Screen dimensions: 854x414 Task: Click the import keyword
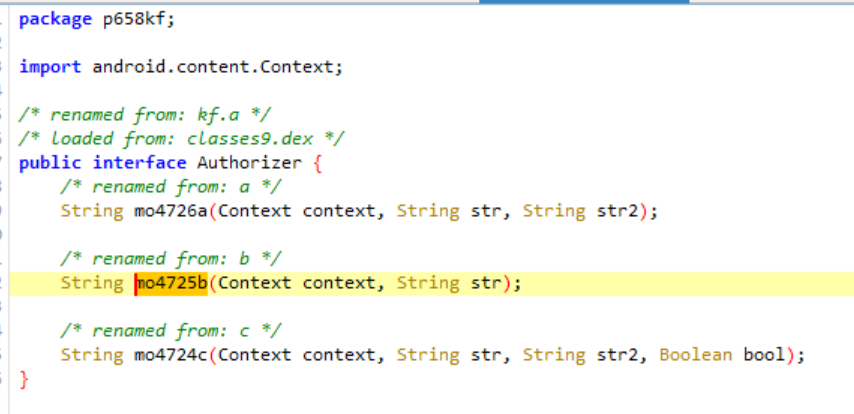pyautogui.click(x=50, y=67)
